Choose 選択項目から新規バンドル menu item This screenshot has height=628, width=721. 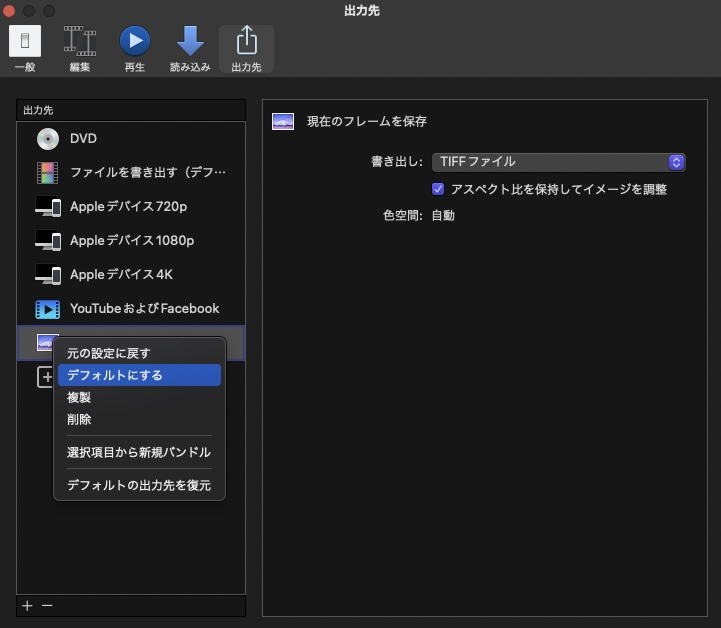138,453
